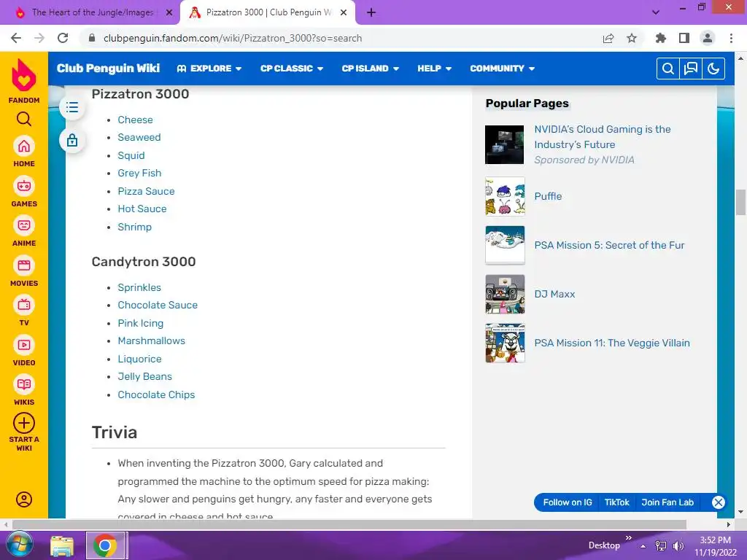Open the Marshmallows link

(x=152, y=341)
